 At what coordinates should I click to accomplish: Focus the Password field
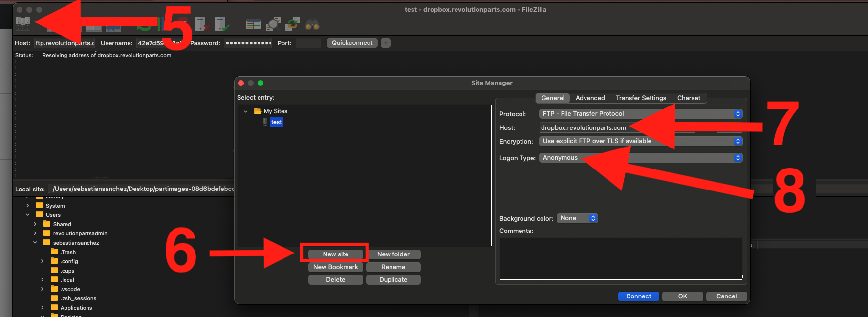click(248, 43)
